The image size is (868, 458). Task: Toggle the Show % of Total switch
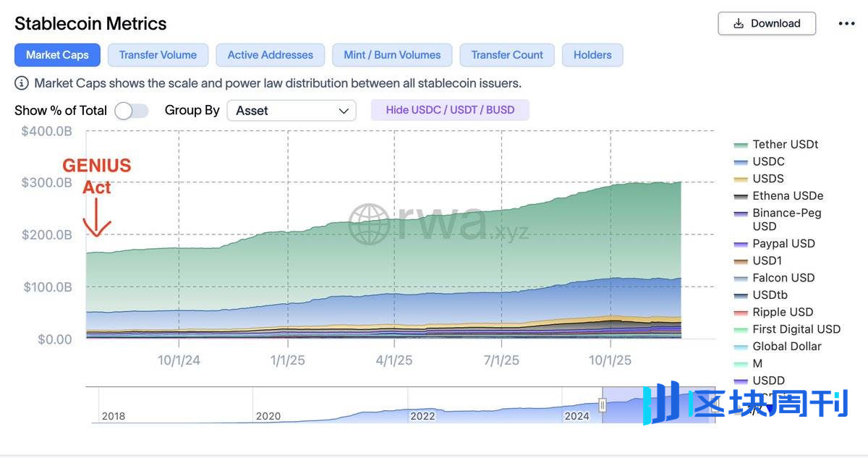click(132, 111)
